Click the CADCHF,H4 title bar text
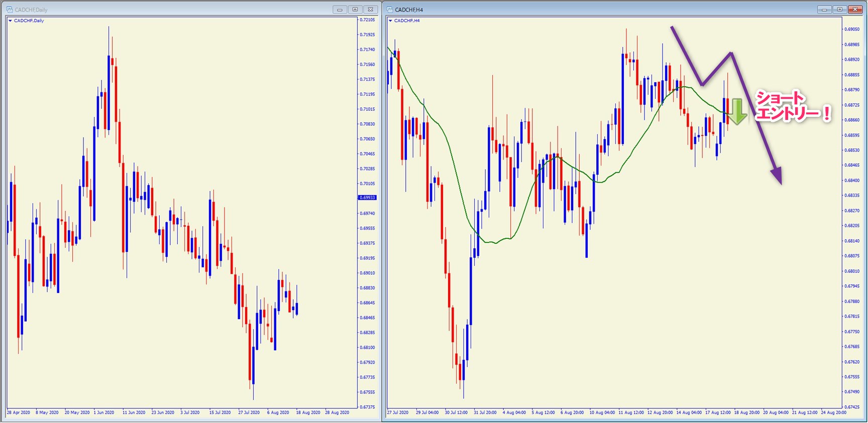This screenshot has width=868, height=423. click(x=409, y=10)
